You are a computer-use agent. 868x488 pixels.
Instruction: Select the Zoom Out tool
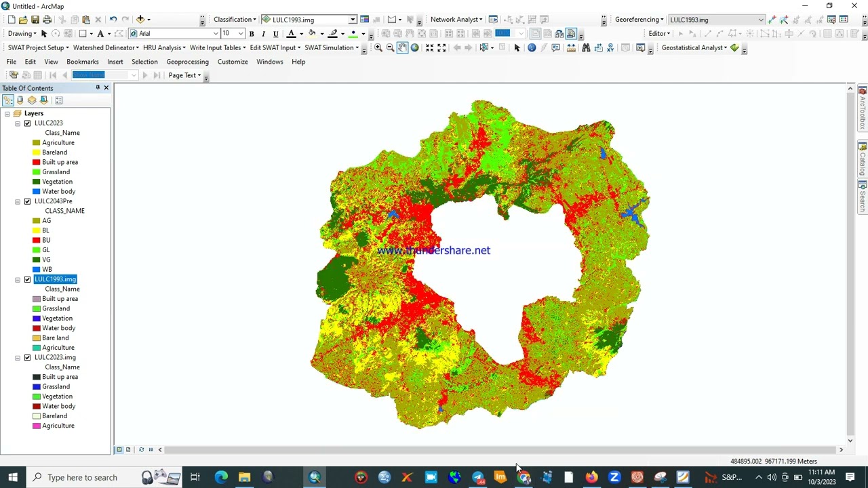coord(390,47)
